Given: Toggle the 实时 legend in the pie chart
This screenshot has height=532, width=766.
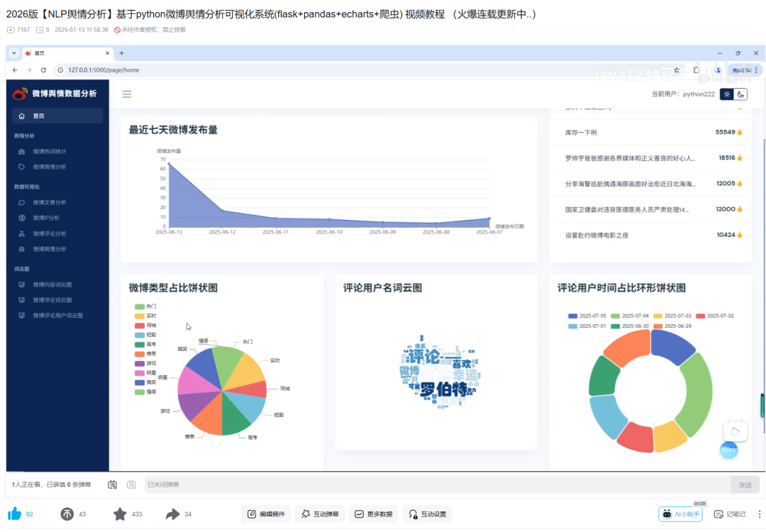Looking at the screenshot, I should point(145,316).
